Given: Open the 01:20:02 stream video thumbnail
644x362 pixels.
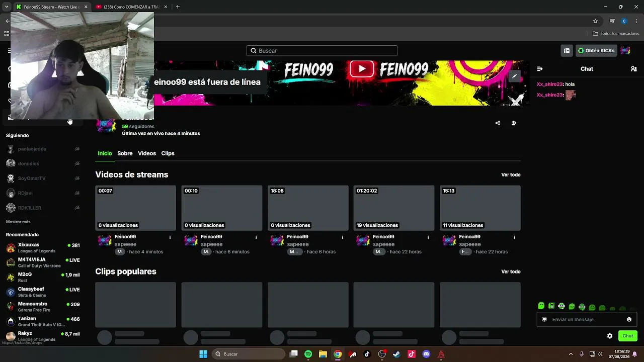Looking at the screenshot, I should (394, 208).
